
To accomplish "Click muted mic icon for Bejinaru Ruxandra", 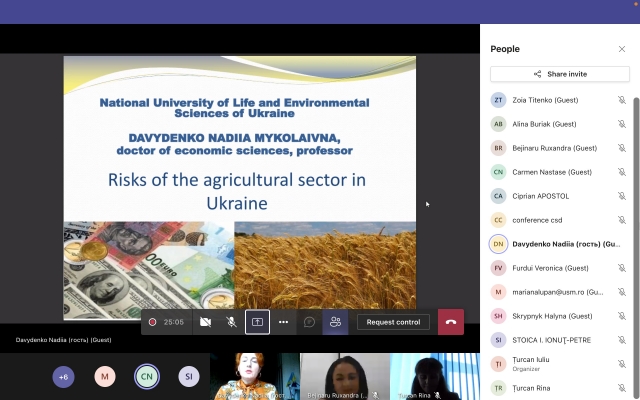I will 622,148.
